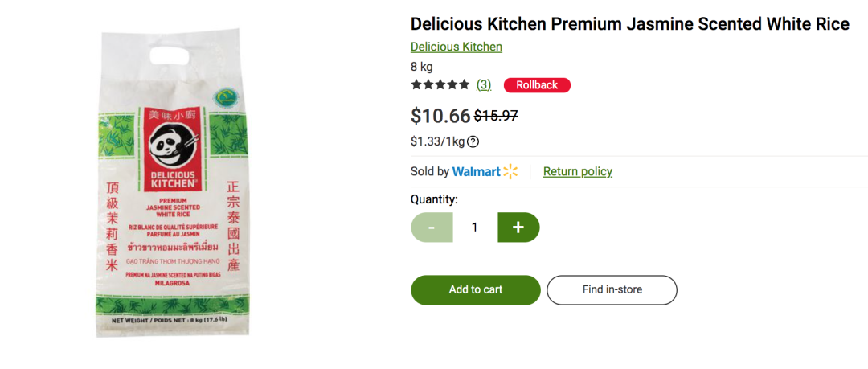This screenshot has width=868, height=369.
Task: Decrease quantity with the minus button
Action: [432, 228]
